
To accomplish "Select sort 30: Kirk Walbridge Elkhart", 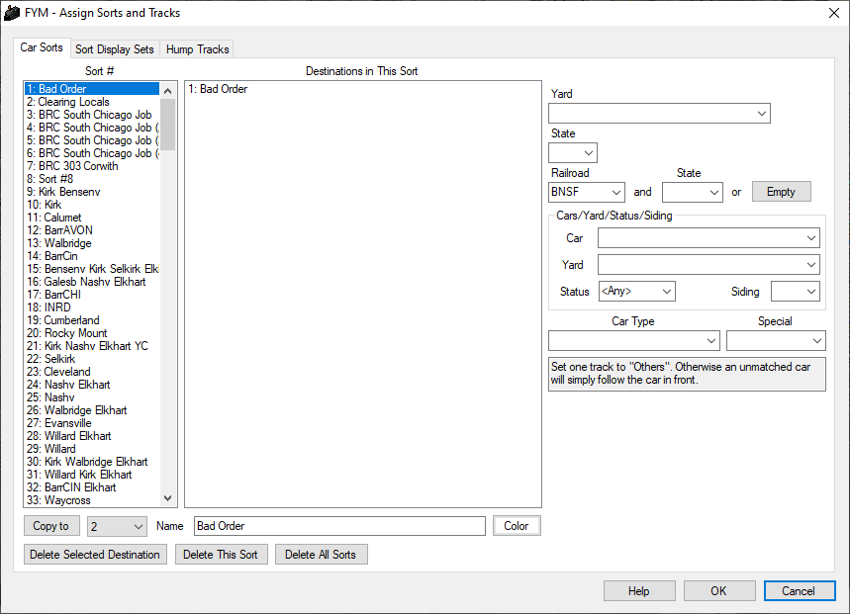I will click(92, 462).
